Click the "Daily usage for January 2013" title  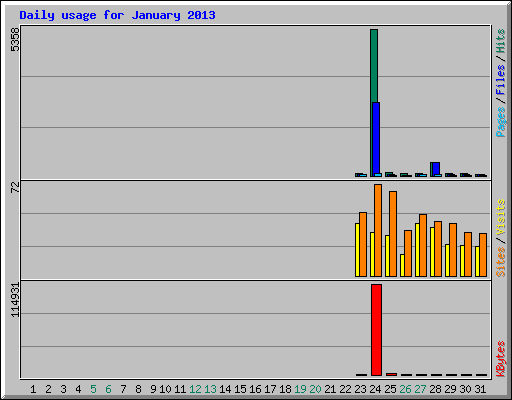coord(117,15)
